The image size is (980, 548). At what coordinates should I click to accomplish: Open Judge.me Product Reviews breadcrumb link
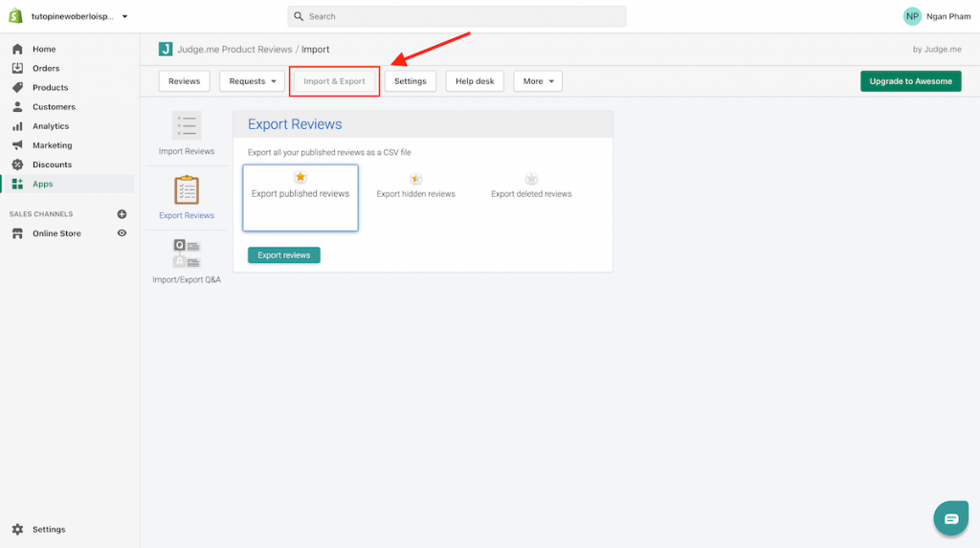tap(234, 50)
